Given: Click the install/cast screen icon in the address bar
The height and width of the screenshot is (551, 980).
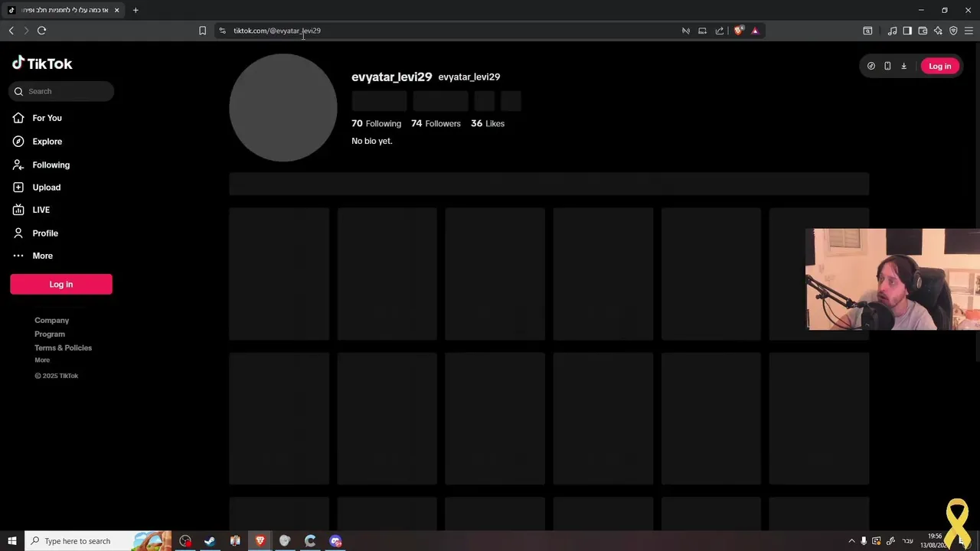Looking at the screenshot, I should tap(702, 31).
